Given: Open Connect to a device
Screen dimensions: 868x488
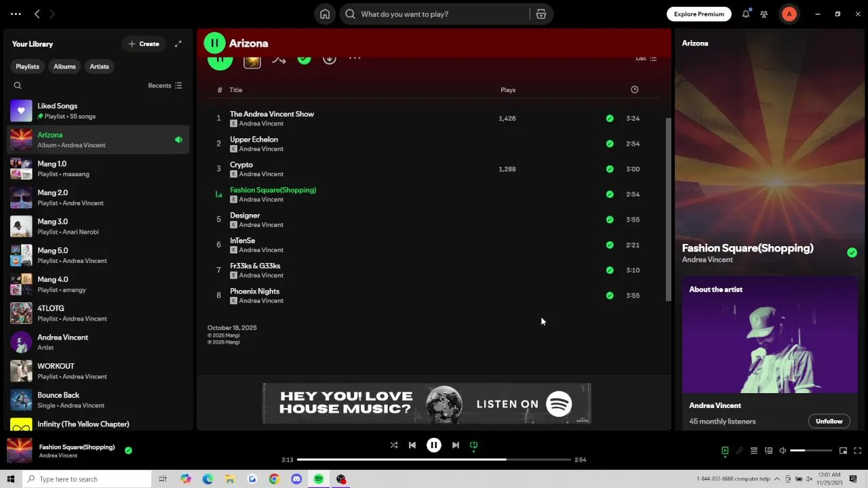Looking at the screenshot, I should tap(768, 451).
